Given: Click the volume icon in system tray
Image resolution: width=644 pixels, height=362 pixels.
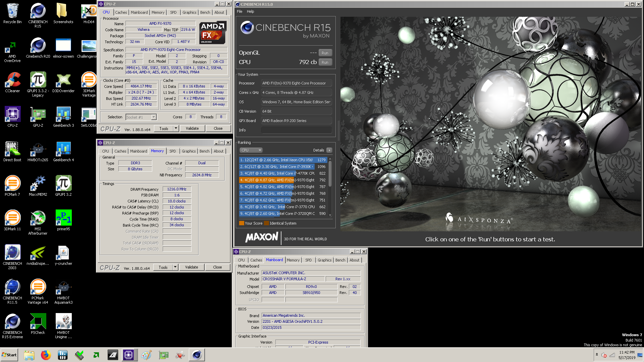Looking at the screenshot, I should 604,355.
